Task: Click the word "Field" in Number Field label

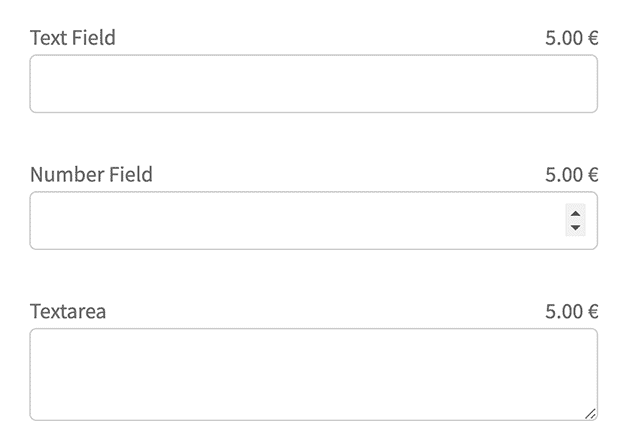Action: 131,175
